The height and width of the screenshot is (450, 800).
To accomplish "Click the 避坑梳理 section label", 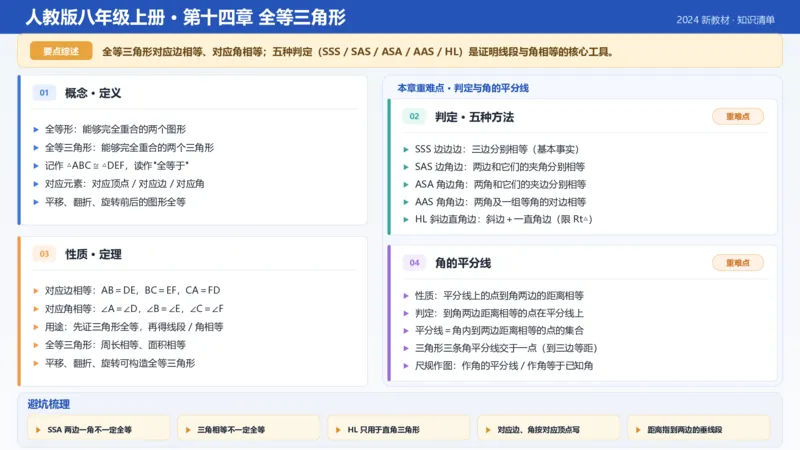I will [x=48, y=404].
